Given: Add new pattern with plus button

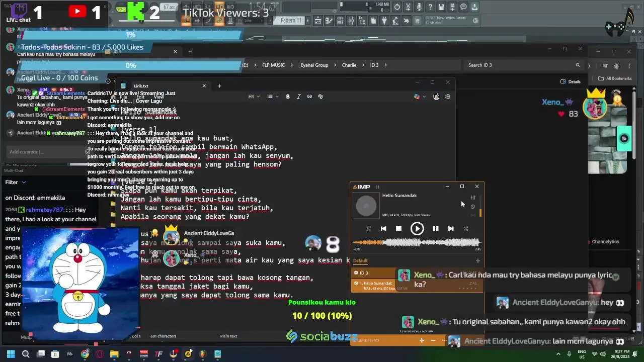Looking at the screenshot, I should pos(308,21).
